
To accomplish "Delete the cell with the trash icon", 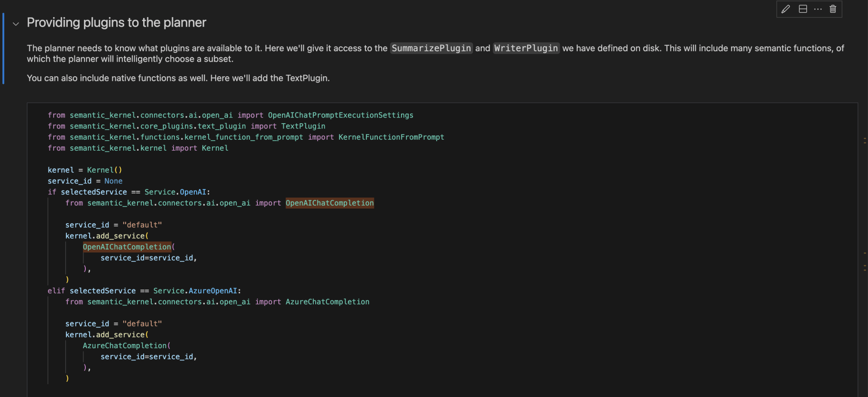I will (x=833, y=9).
